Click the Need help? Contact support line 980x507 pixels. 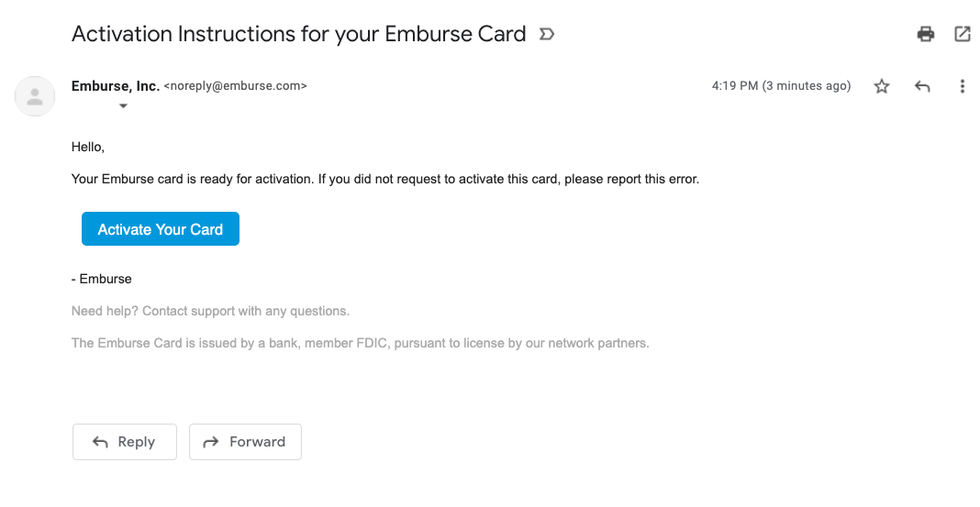coord(210,312)
